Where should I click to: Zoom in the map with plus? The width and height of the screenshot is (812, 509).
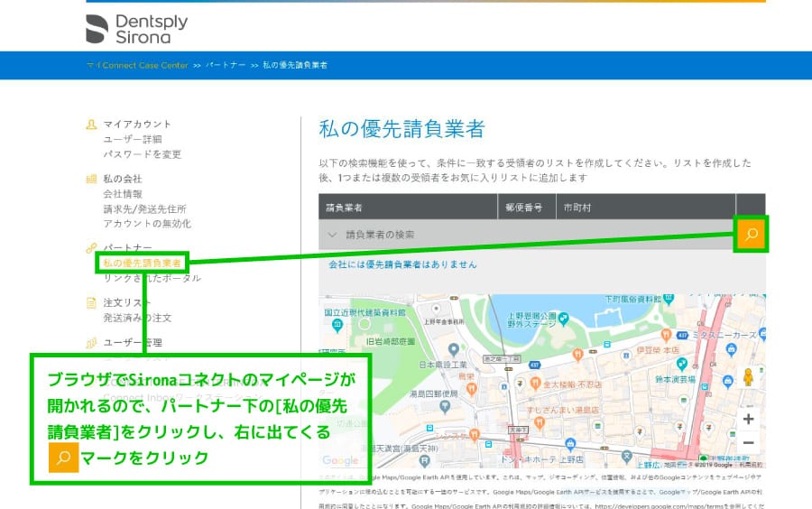point(748,419)
